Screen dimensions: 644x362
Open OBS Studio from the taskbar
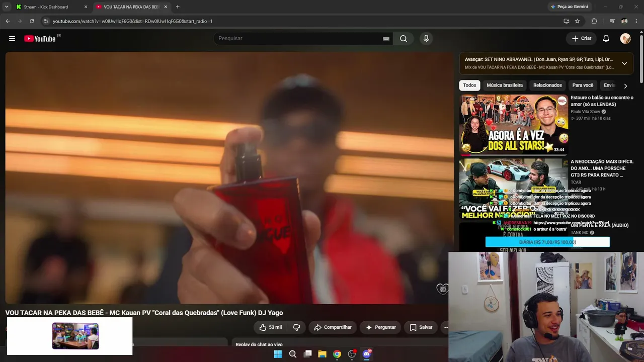352,354
